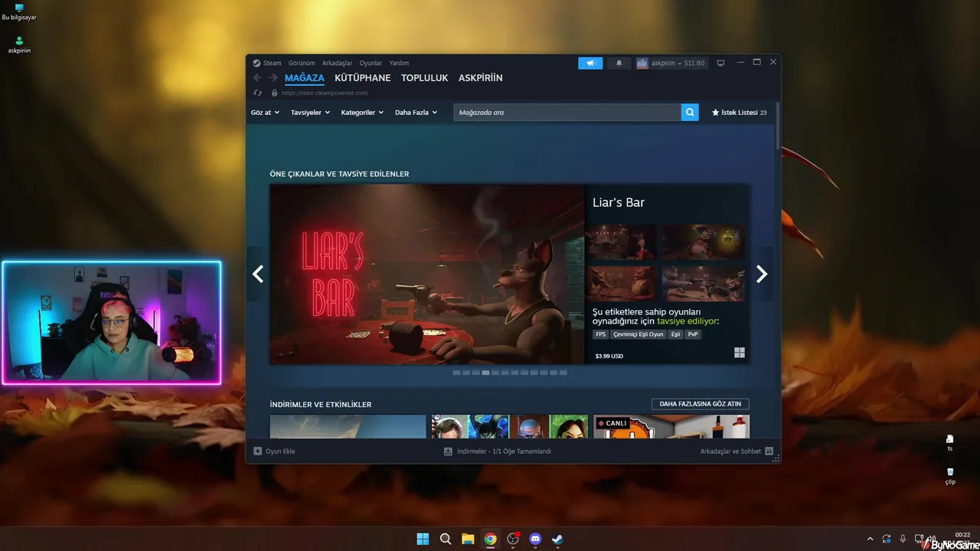Screen dimensions: 980x551
Task: Open Bu bilgisayar desktop icon
Action: [19, 12]
